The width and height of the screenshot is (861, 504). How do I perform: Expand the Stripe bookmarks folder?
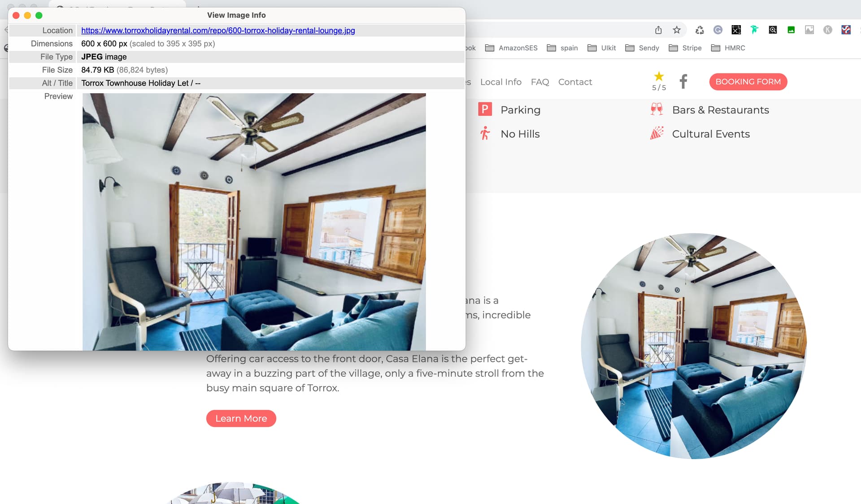coord(685,48)
